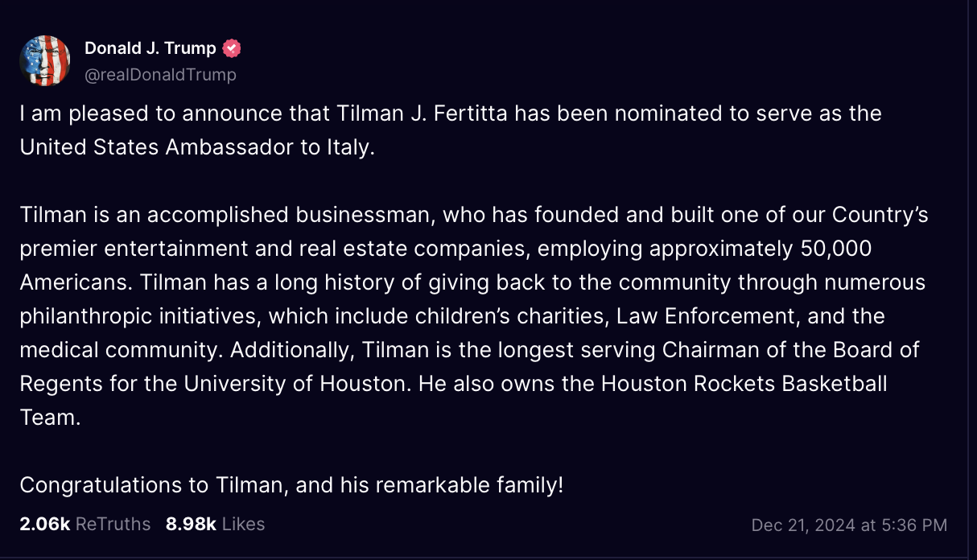Open the American flag profile avatar
Viewport: 977px width, 560px height.
45,61
